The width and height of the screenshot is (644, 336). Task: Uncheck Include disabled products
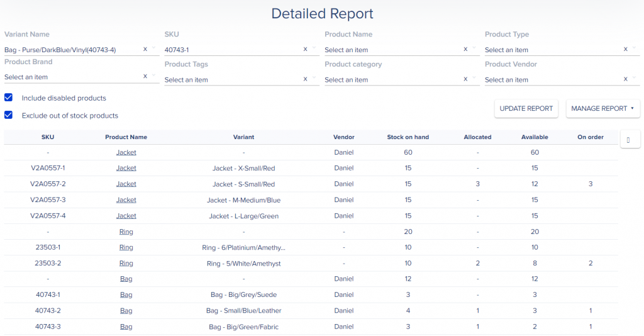click(x=9, y=98)
